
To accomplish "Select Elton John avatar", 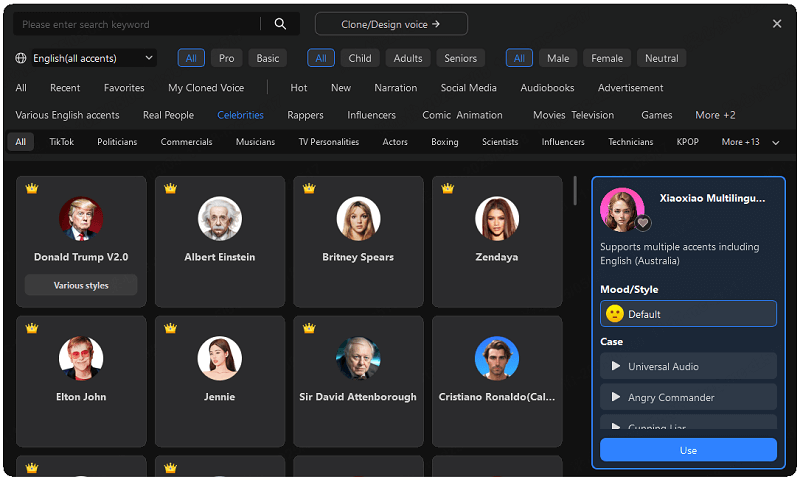I will [81, 359].
